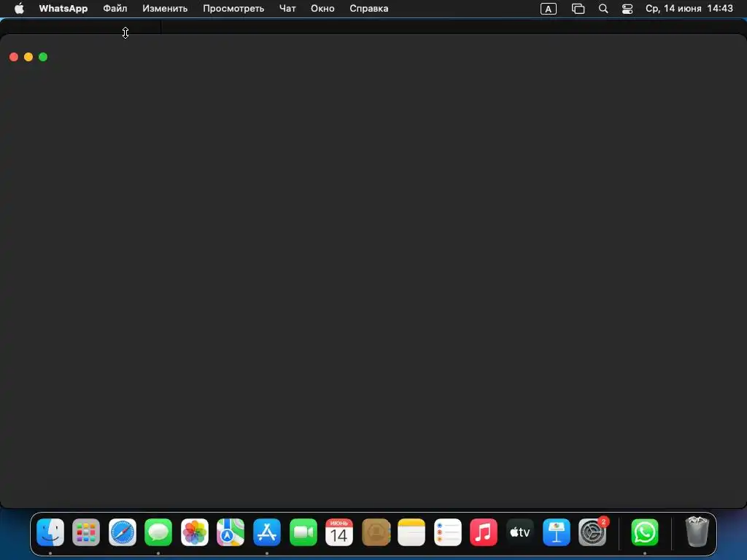This screenshot has width=747, height=560.
Task: Open Control Center in menu bar
Action: pos(627,9)
